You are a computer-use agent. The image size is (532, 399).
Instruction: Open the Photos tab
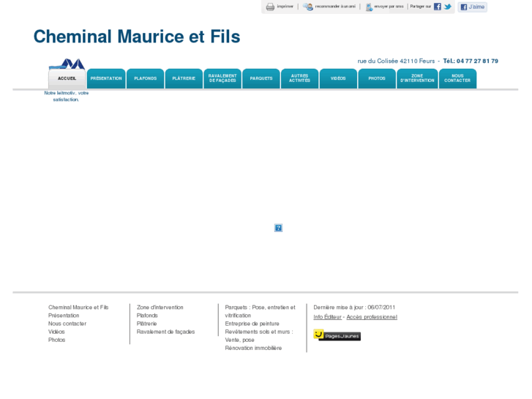[377, 79]
